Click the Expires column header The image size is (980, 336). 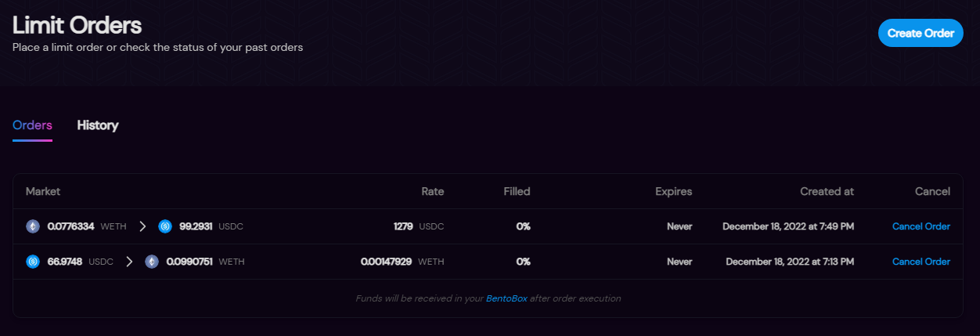pos(674,191)
